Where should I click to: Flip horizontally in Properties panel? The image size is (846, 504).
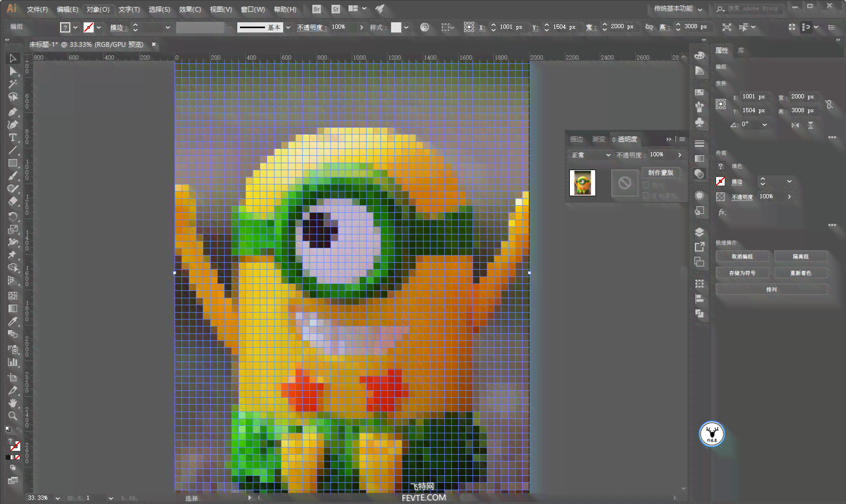pos(795,125)
